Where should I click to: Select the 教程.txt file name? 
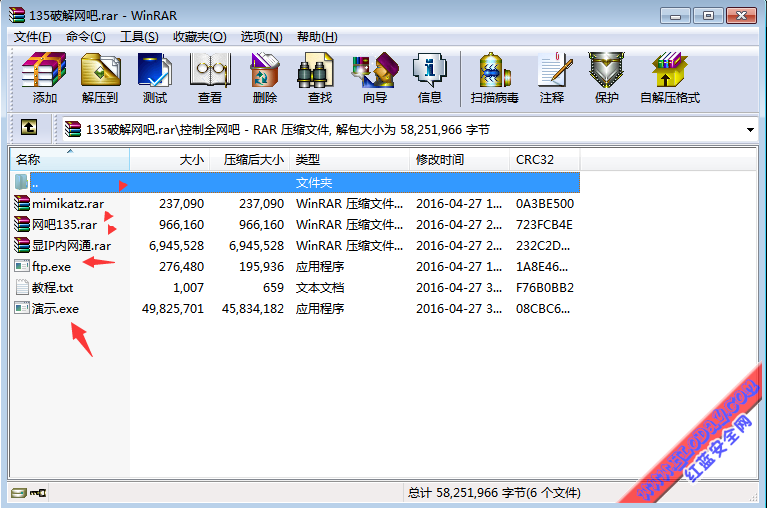(x=52, y=287)
